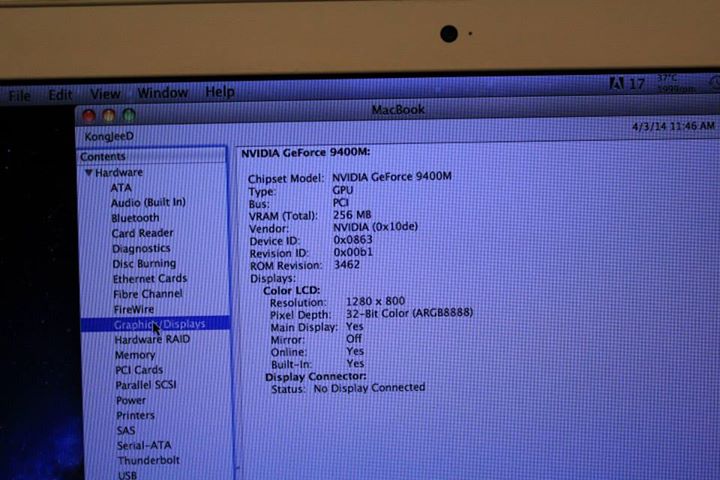Click the Chipset Model value text
The height and width of the screenshot is (480, 720).
(392, 176)
